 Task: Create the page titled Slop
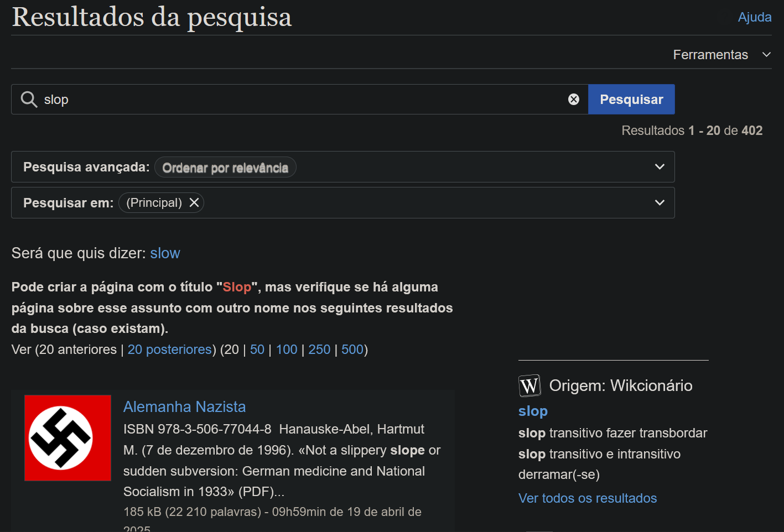237,287
